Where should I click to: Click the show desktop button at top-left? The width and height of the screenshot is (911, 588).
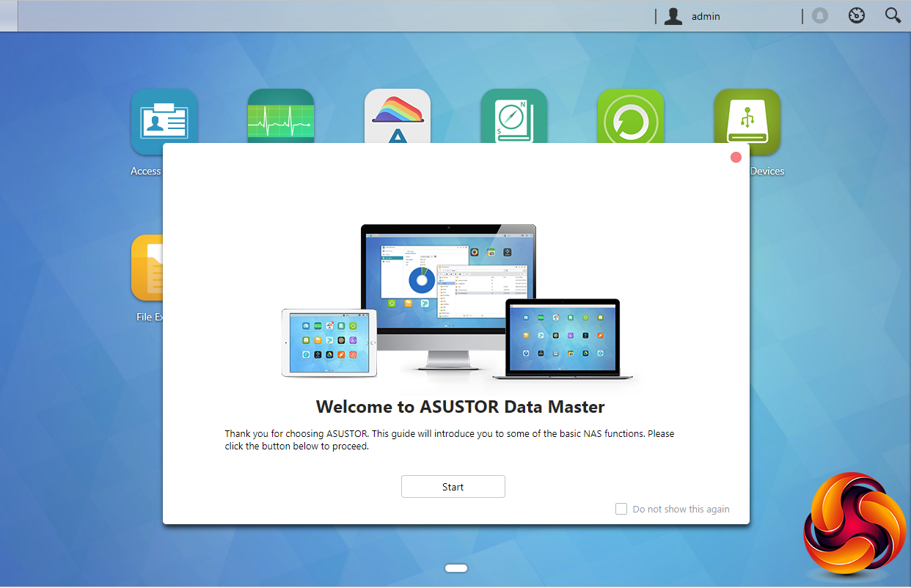pos(8,15)
